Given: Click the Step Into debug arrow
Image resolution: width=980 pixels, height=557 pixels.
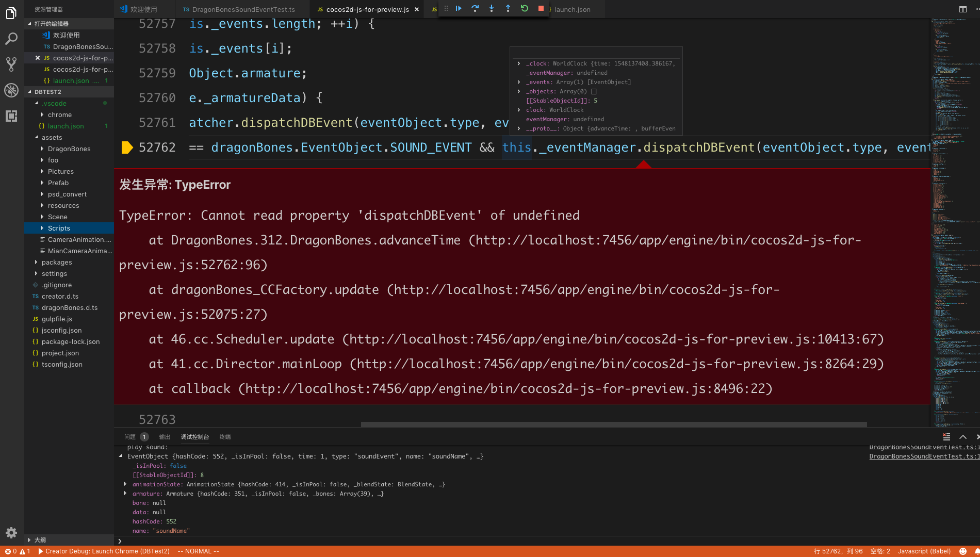Looking at the screenshot, I should click(492, 8).
